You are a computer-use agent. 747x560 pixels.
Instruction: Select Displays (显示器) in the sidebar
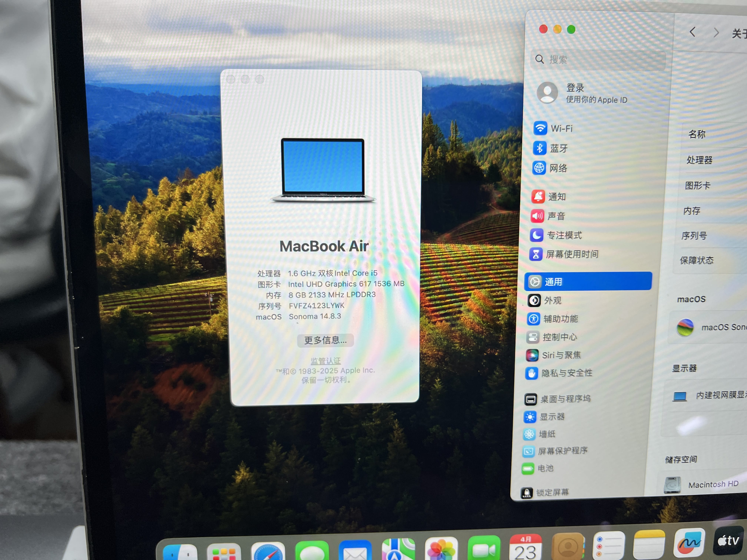(544, 417)
